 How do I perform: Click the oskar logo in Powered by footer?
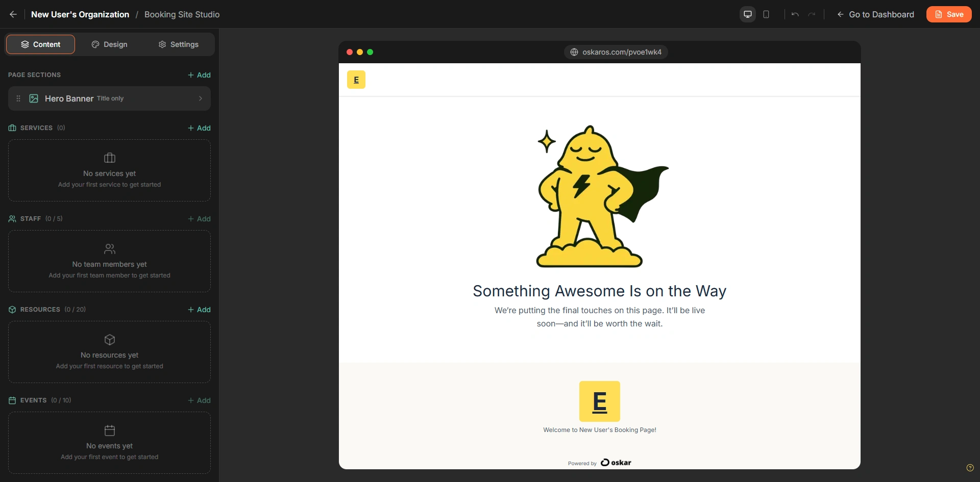[x=616, y=463]
